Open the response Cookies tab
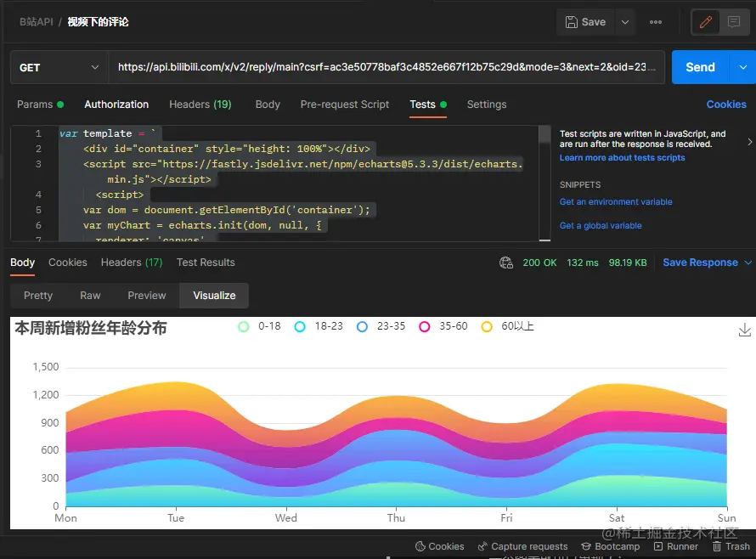The image size is (756, 559). pyautogui.click(x=67, y=263)
